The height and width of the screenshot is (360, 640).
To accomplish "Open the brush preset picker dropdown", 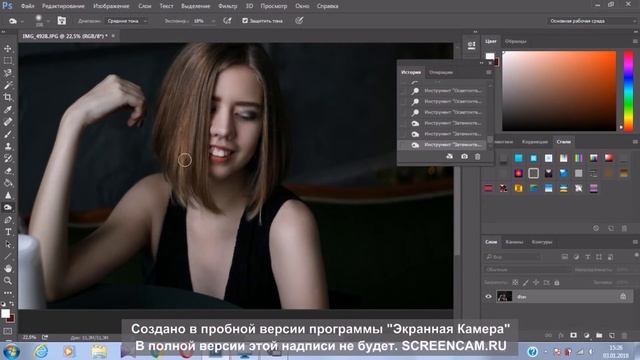I will point(48,21).
